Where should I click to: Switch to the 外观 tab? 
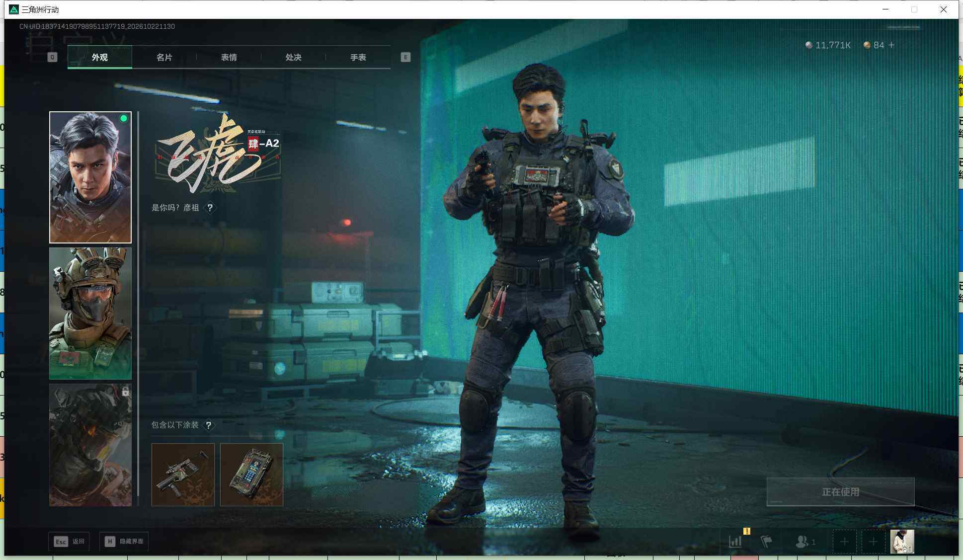[100, 57]
